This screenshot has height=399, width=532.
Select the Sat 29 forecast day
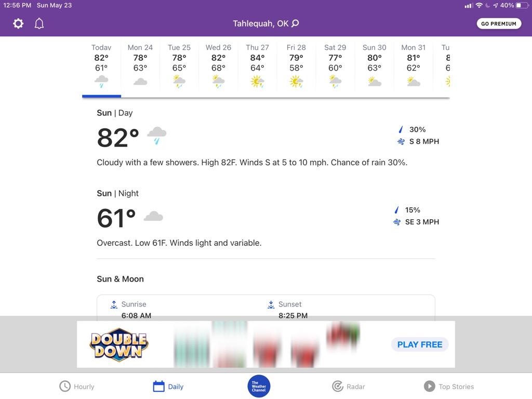click(335, 67)
